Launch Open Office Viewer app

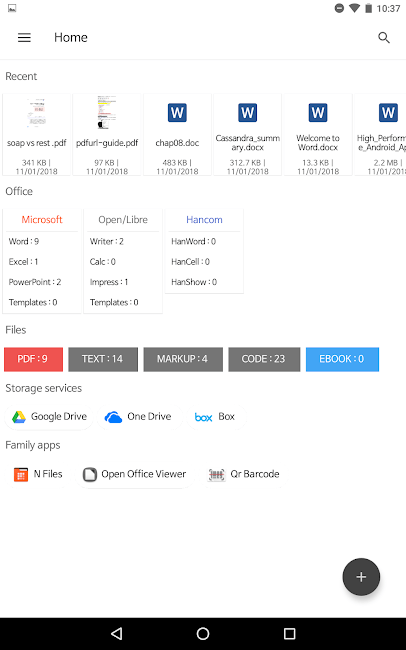click(x=135, y=474)
